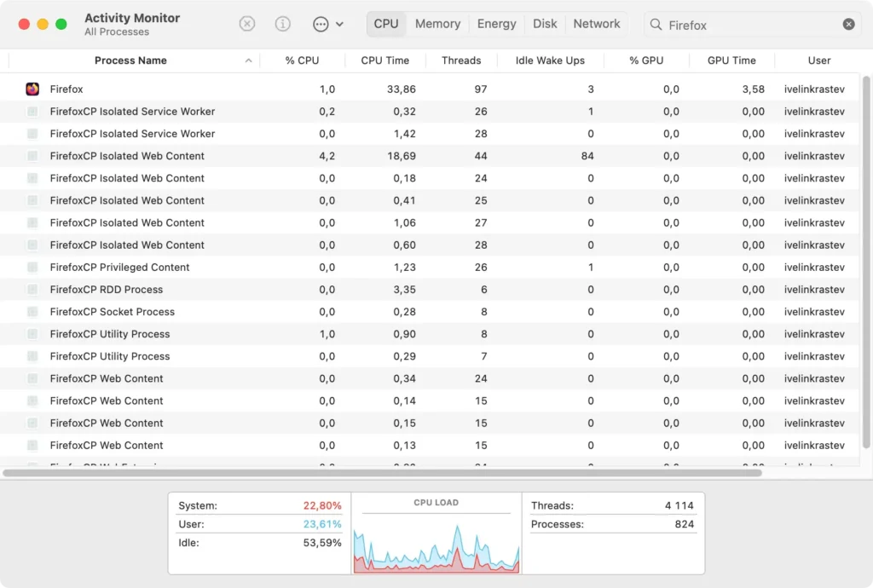Sort by Idle Wake Ups column

(550, 61)
